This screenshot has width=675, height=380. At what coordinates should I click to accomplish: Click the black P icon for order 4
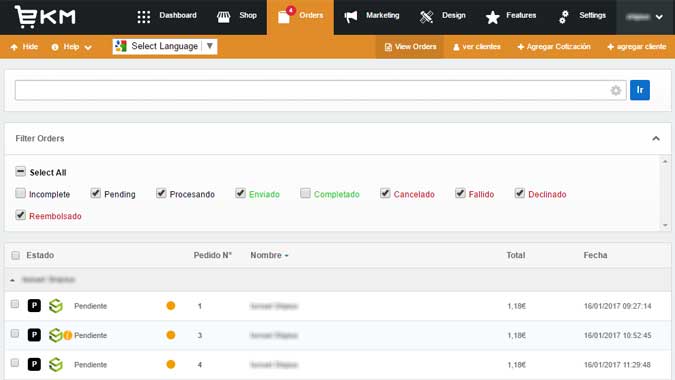pyautogui.click(x=34, y=365)
